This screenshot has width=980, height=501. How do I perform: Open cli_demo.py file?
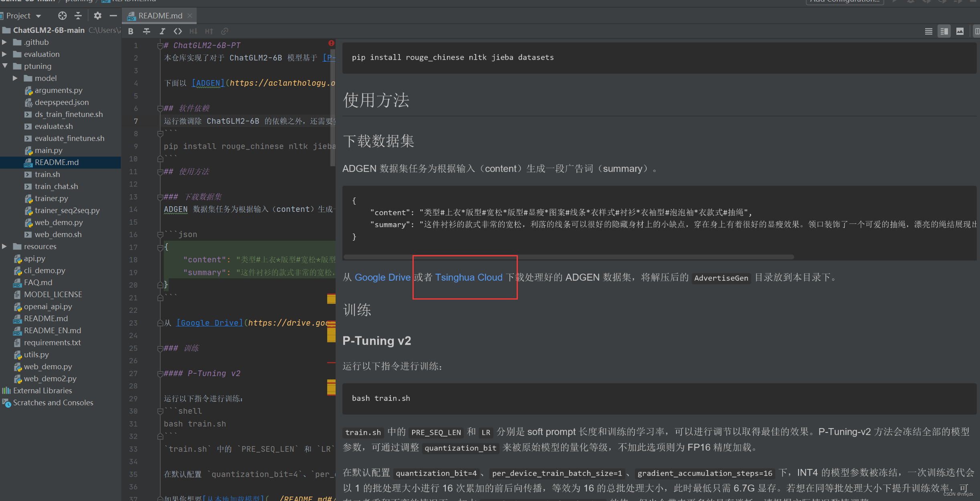pos(44,270)
